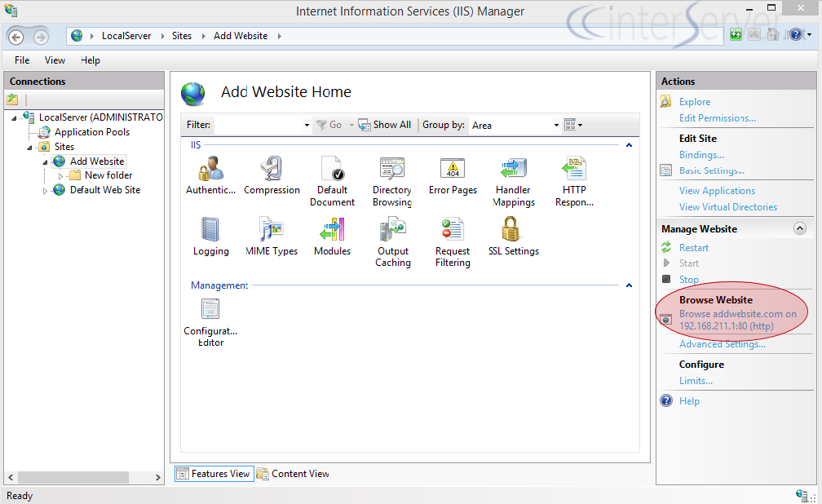Browse addwebsite.com on 192.168.211.1:80
This screenshot has width=822, height=504.
tap(737, 320)
